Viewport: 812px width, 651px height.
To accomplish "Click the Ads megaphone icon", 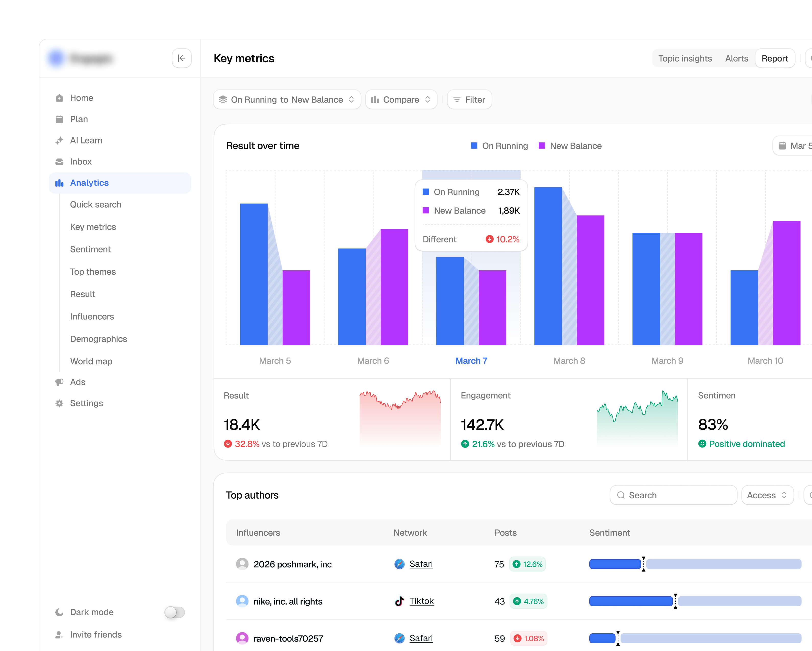I will (x=59, y=382).
